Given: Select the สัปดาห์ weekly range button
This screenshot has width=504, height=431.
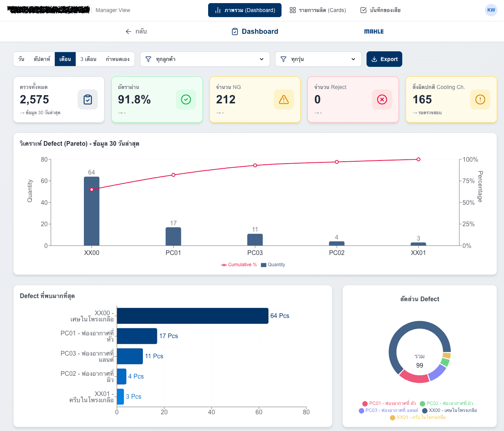Looking at the screenshot, I should [42, 59].
